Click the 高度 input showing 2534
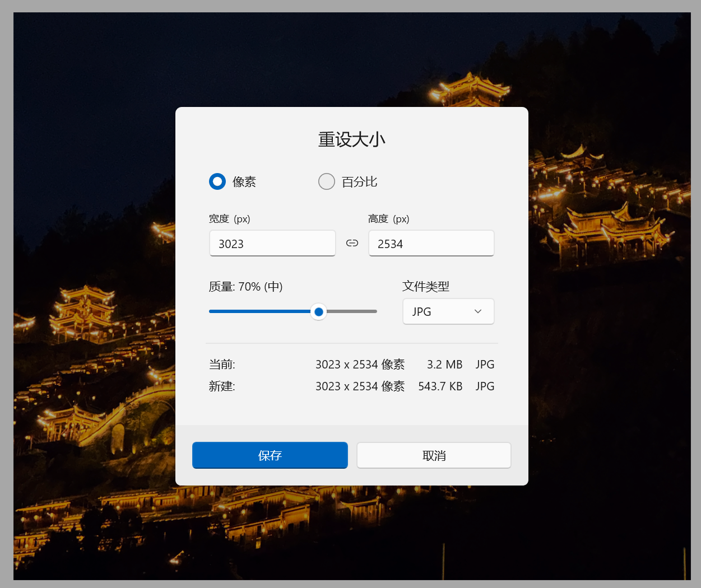This screenshot has width=701, height=588. point(431,243)
